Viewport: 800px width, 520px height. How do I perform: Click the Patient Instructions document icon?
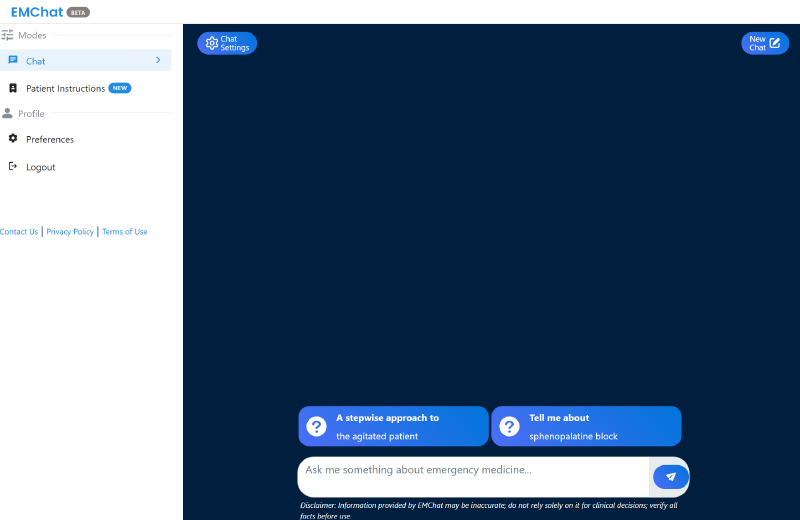click(13, 88)
